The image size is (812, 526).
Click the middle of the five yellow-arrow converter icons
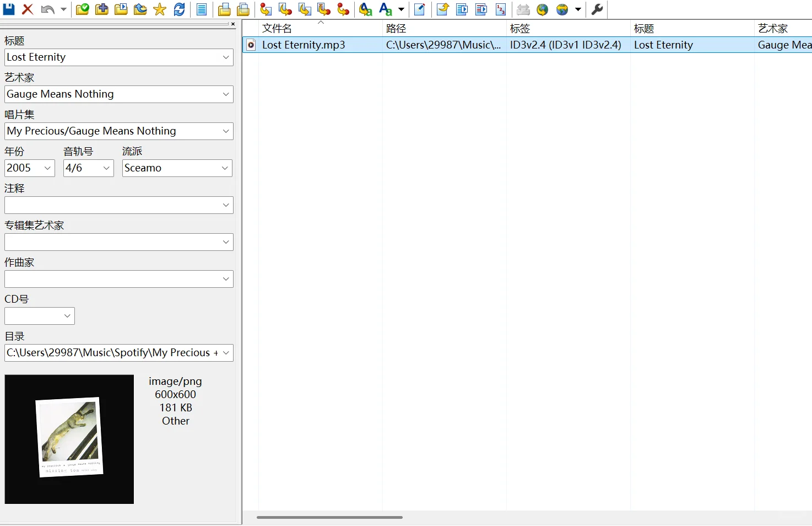305,9
